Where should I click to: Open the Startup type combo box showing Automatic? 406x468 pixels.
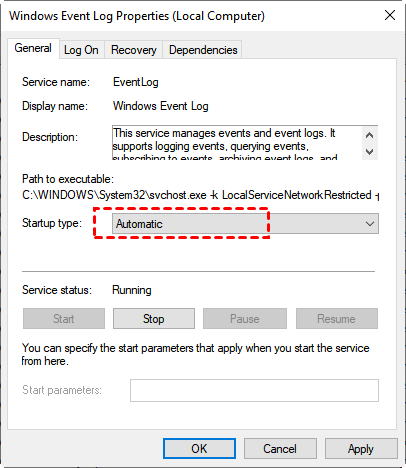coord(245,224)
